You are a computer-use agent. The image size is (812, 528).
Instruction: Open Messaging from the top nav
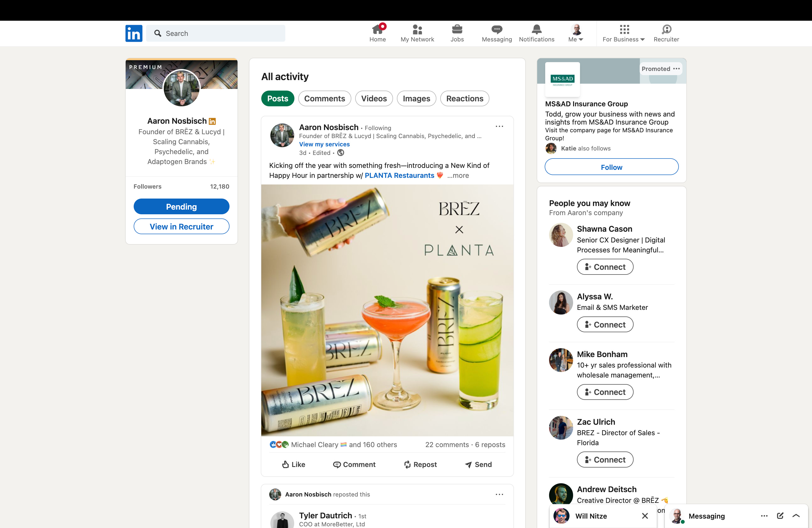point(496,33)
